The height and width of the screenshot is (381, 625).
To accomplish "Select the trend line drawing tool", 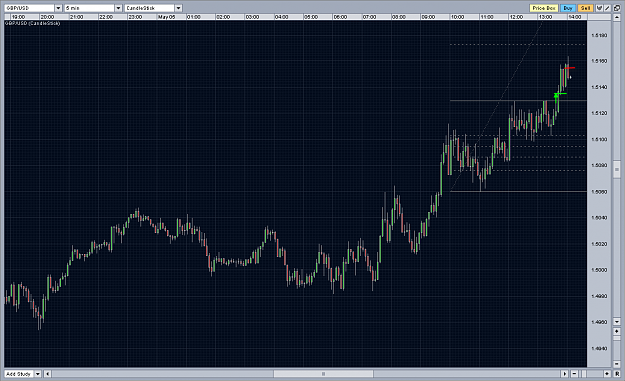I will point(607,8).
